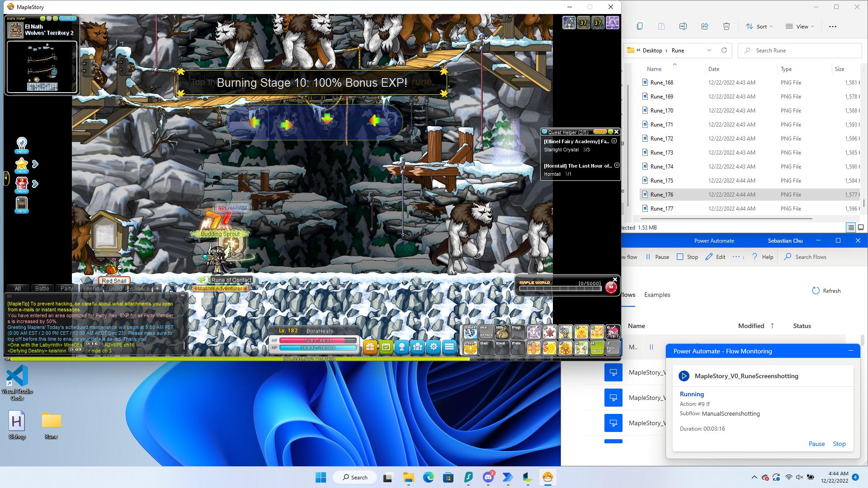Viewport: 868px width, 488px height.
Task: Expand the arrow next to the yellow star icon
Action: coord(35,164)
